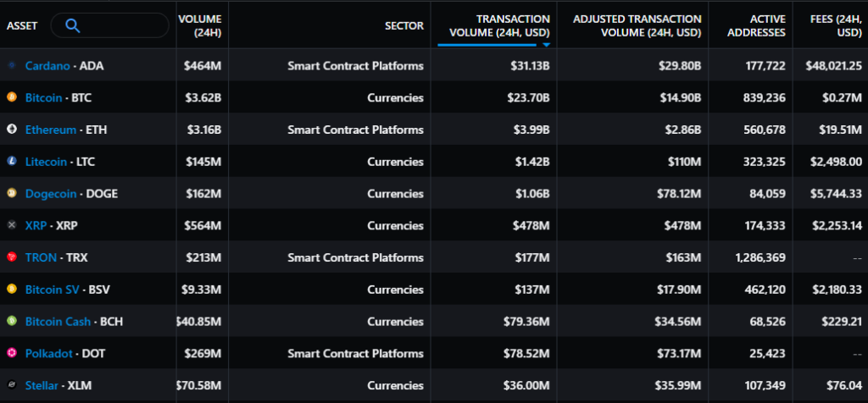The width and height of the screenshot is (868, 403).
Task: Click the Litecoin coin icon
Action: pyautogui.click(x=12, y=162)
